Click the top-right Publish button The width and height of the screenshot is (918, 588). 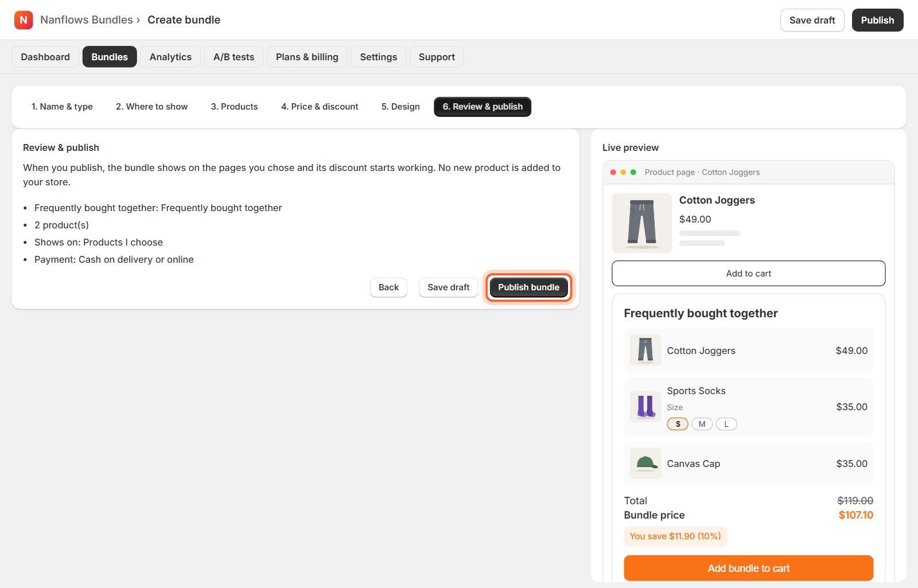[877, 20]
